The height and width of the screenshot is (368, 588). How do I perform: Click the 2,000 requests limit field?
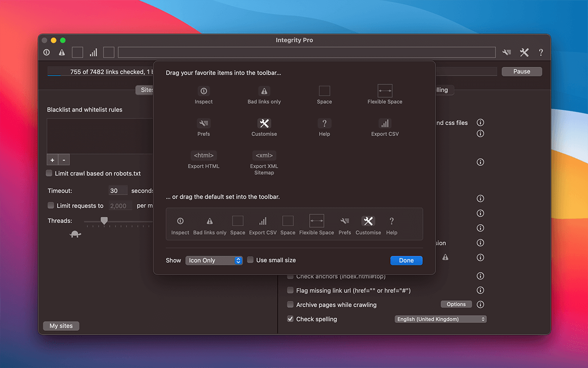(121, 206)
